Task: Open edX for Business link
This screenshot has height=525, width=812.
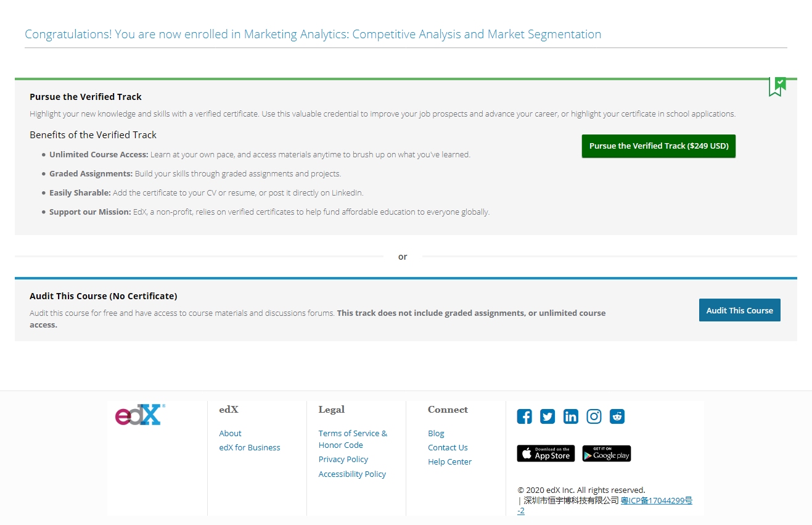Action: [x=250, y=447]
